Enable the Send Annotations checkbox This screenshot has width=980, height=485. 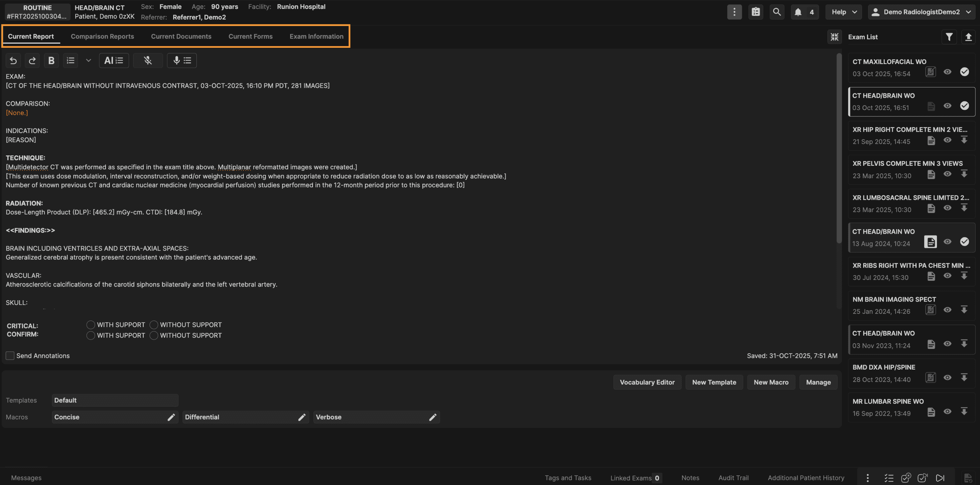[10, 356]
